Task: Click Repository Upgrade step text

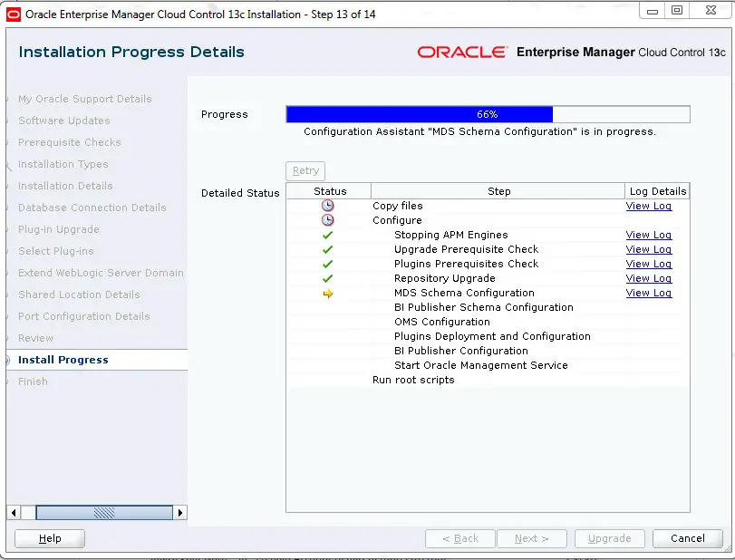Action: [x=444, y=278]
